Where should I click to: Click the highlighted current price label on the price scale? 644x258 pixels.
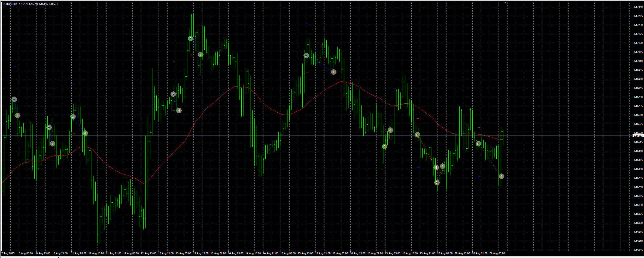click(x=638, y=136)
